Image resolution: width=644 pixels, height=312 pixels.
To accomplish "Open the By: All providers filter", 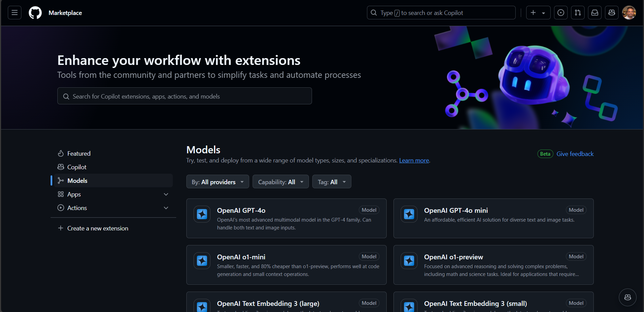I will [218, 181].
